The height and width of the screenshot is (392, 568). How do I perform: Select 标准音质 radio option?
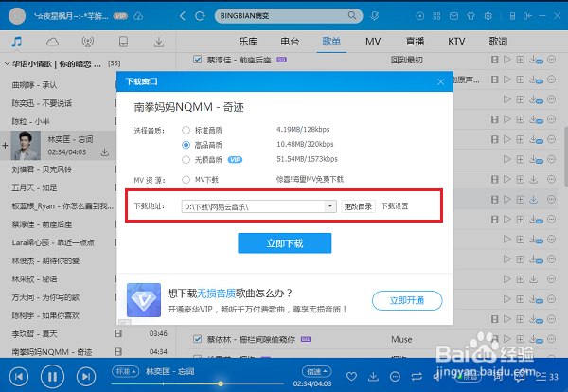point(186,130)
